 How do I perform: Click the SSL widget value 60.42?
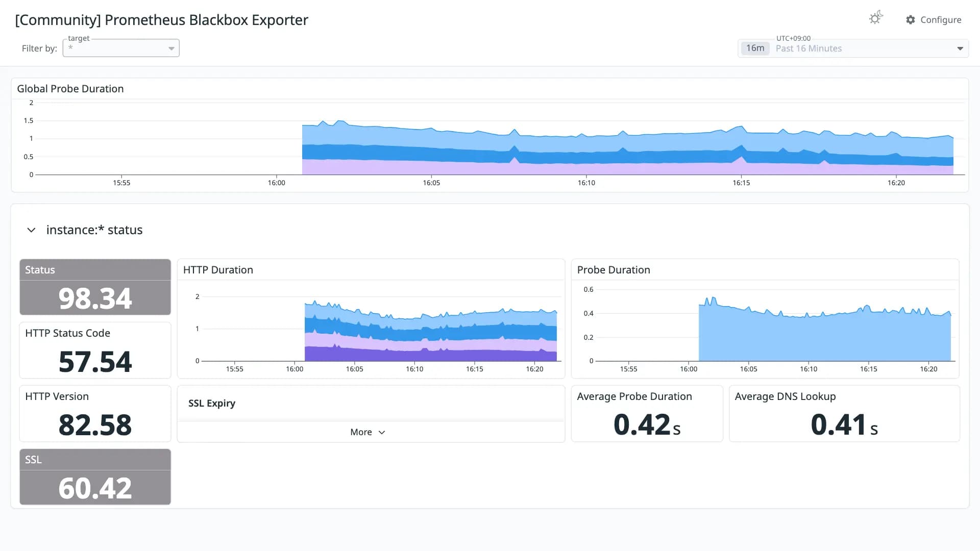[x=95, y=488]
